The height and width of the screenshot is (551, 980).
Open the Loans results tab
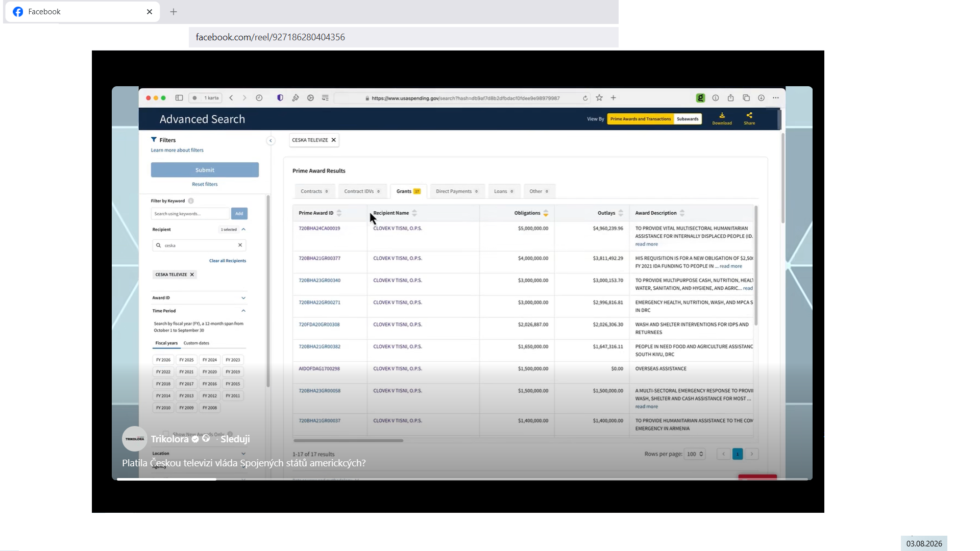pyautogui.click(x=504, y=191)
